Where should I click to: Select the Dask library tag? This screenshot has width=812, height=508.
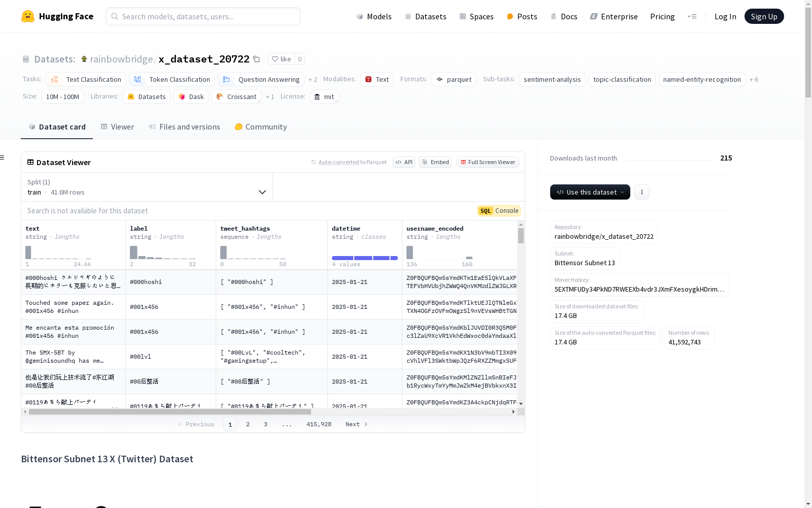191,97
